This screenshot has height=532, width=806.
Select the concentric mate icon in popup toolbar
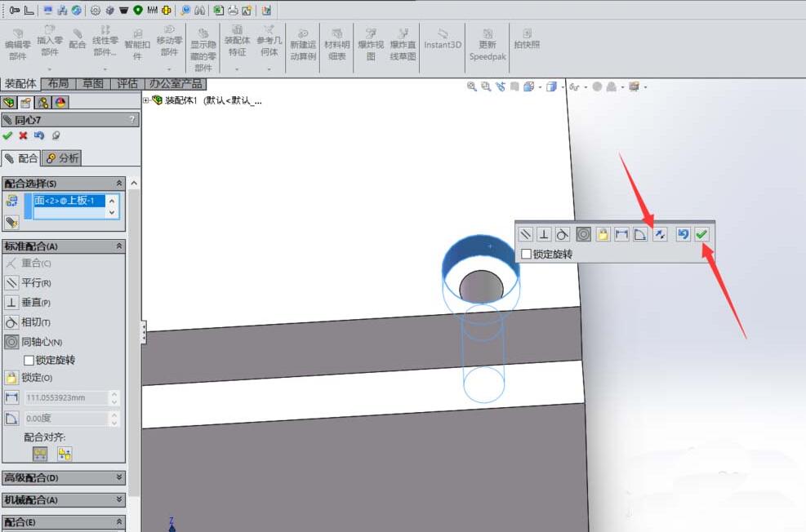point(582,234)
